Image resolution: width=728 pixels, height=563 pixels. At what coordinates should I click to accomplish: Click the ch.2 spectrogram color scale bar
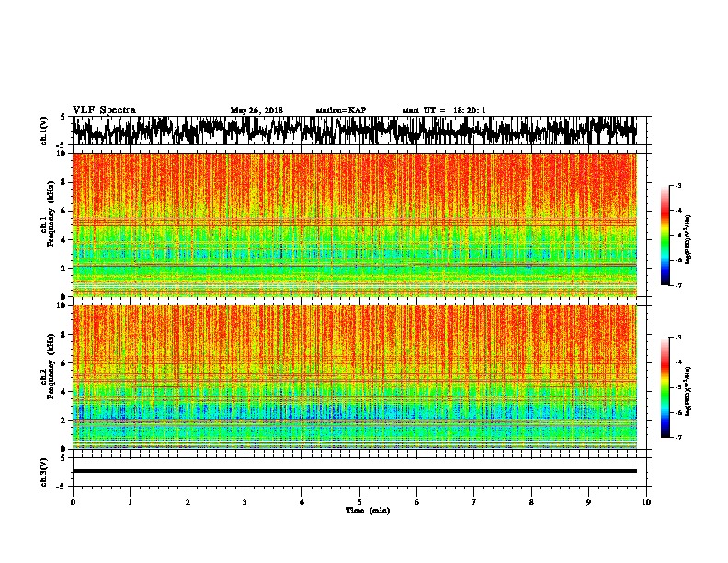click(x=665, y=387)
